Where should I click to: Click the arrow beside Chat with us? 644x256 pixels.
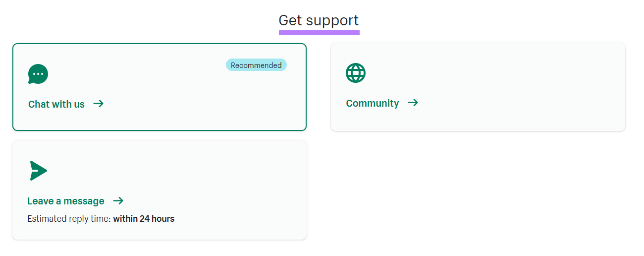pos(99,104)
